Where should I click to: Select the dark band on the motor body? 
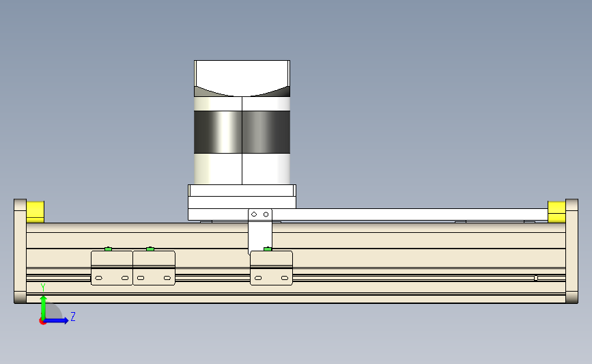tap(242, 132)
